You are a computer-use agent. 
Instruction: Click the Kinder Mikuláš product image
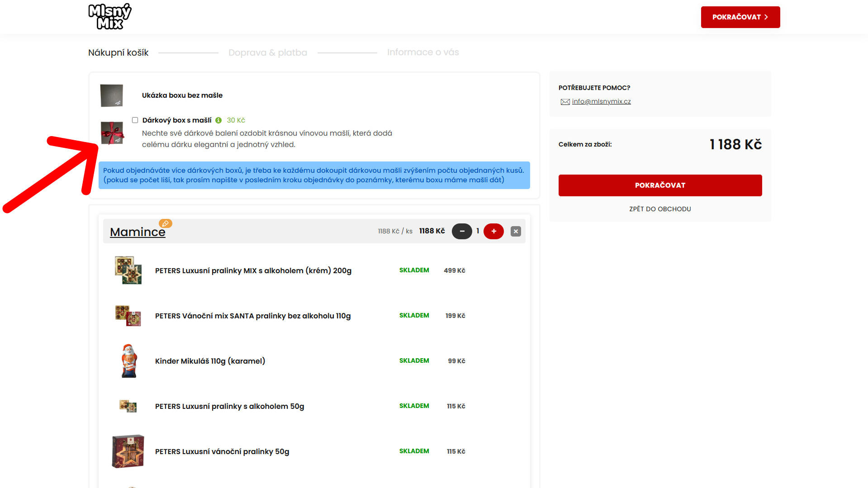tap(128, 361)
